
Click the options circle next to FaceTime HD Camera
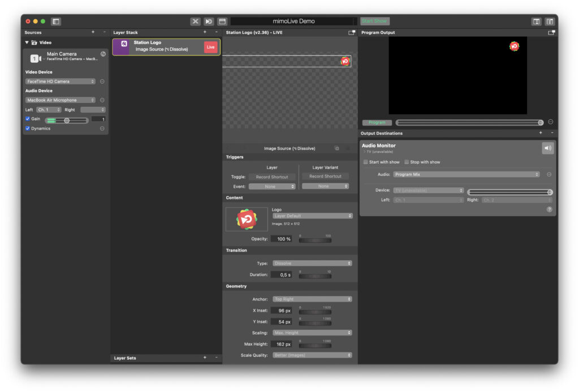coord(102,81)
